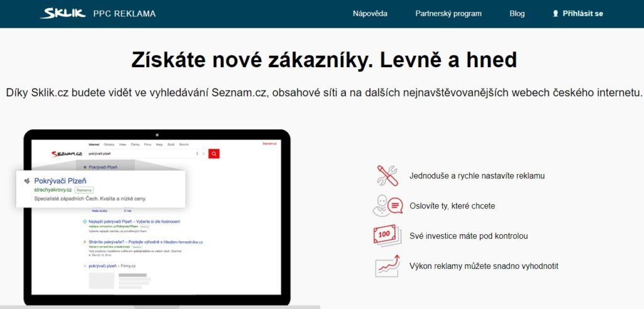Click the rising chart performance icon
Screen dimensions: 644x309
pyautogui.click(x=387, y=266)
